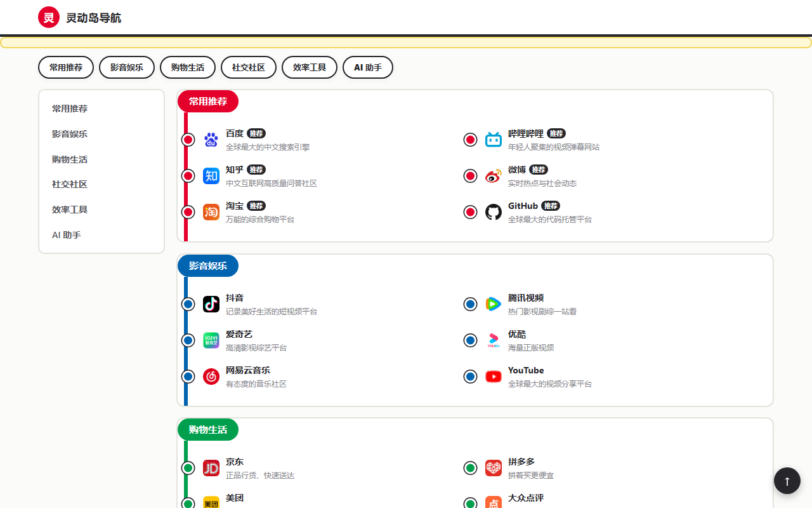Go to 社交社区 in the sidebar

click(x=101, y=184)
